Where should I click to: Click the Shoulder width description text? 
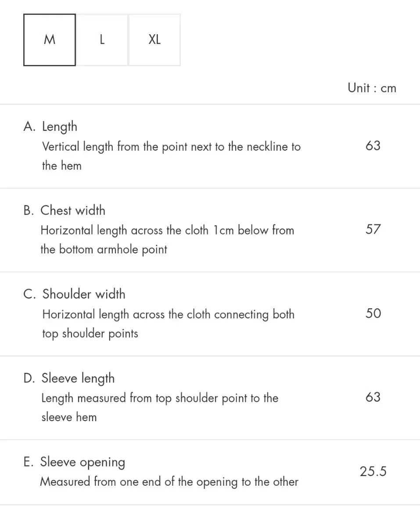(168, 324)
